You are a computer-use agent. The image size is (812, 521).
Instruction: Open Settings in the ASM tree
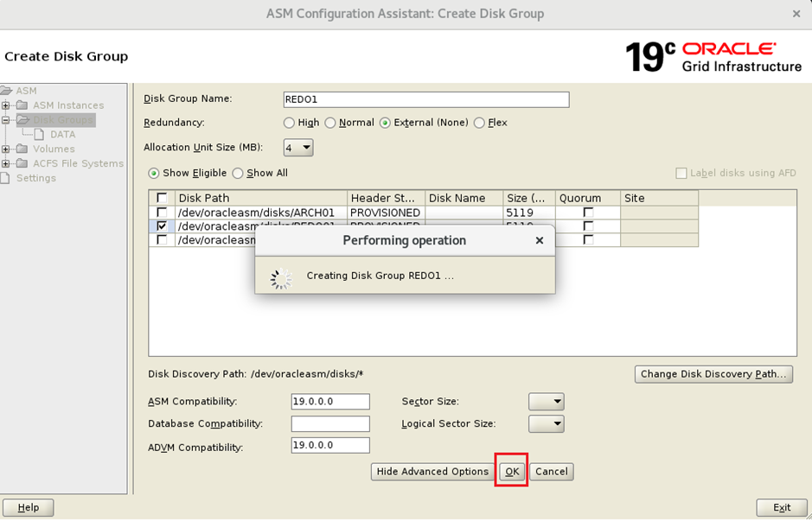[36, 178]
